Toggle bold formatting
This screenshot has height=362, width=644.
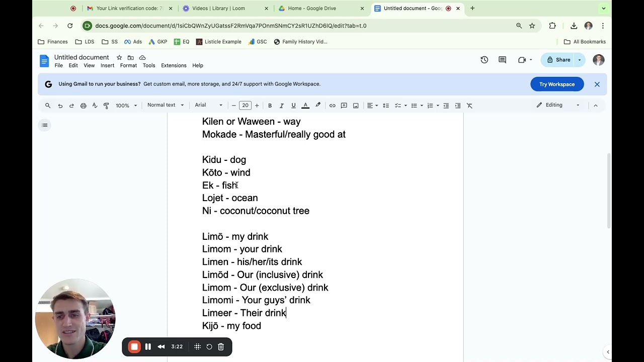pyautogui.click(x=270, y=106)
